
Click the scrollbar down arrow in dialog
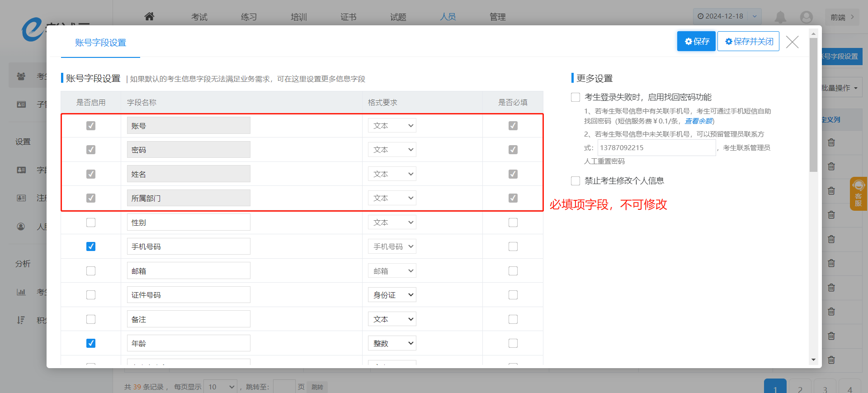[x=813, y=360]
